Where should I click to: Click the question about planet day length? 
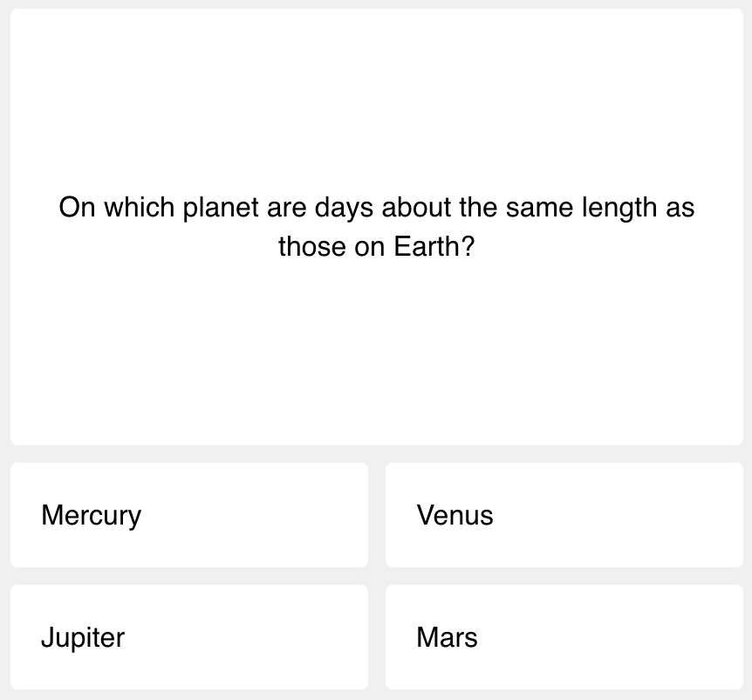(376, 227)
